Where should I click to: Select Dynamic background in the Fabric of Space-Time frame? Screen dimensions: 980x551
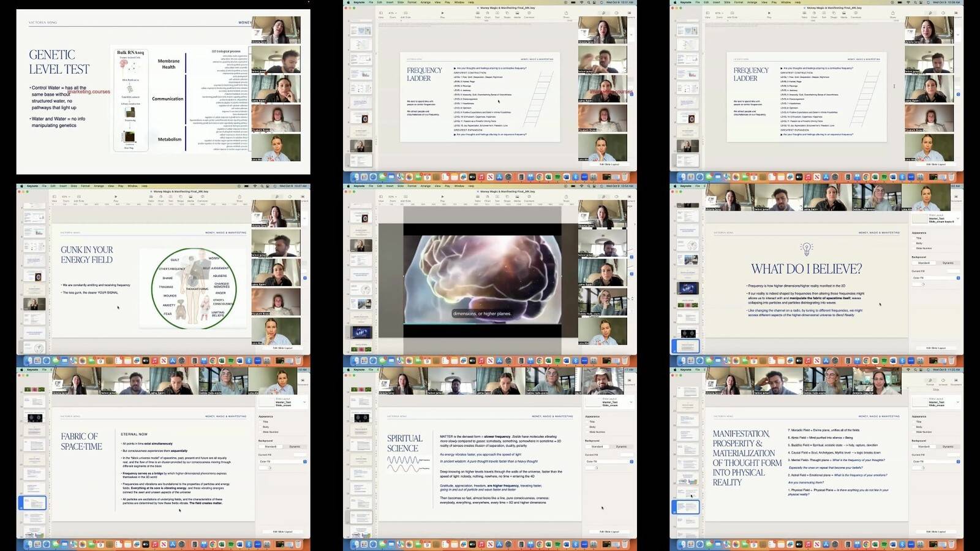pyautogui.click(x=295, y=446)
